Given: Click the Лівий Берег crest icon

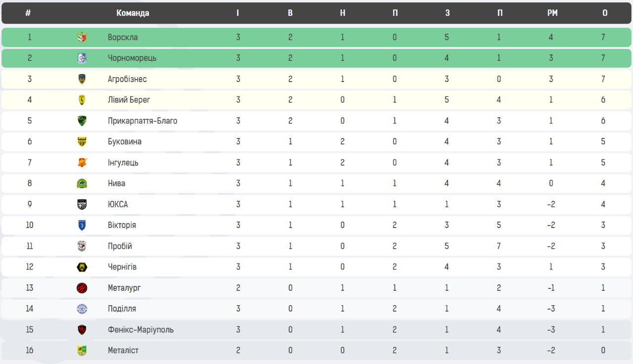Looking at the screenshot, I should coord(82,100).
